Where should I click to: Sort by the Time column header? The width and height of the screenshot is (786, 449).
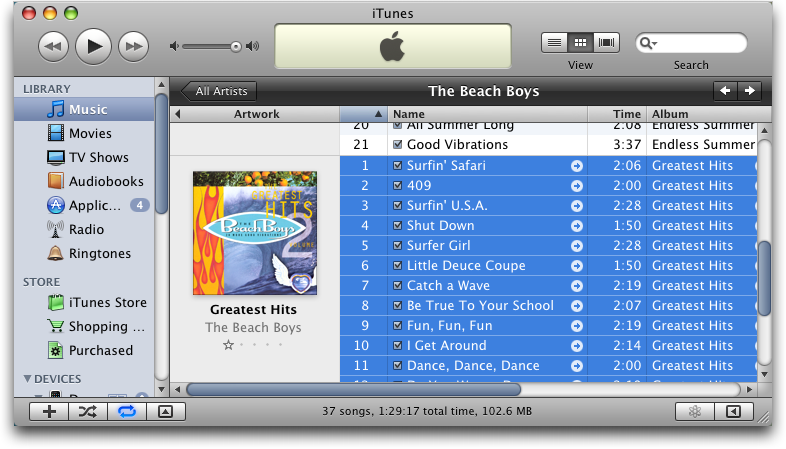(x=618, y=114)
